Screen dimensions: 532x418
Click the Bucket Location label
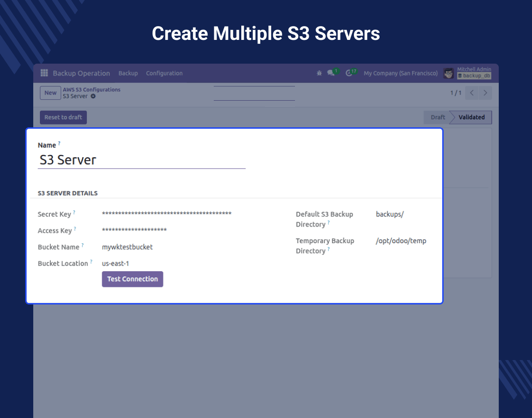pyautogui.click(x=63, y=264)
